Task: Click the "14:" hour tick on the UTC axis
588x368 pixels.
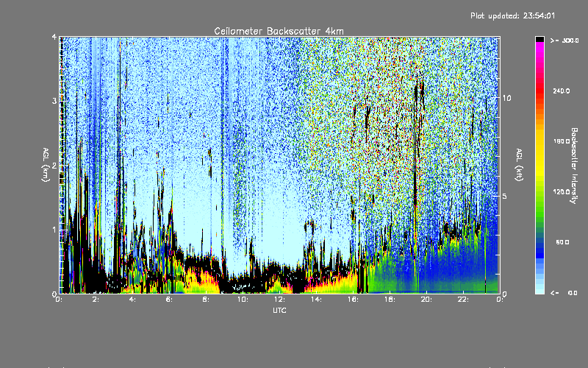Action: pos(316,300)
